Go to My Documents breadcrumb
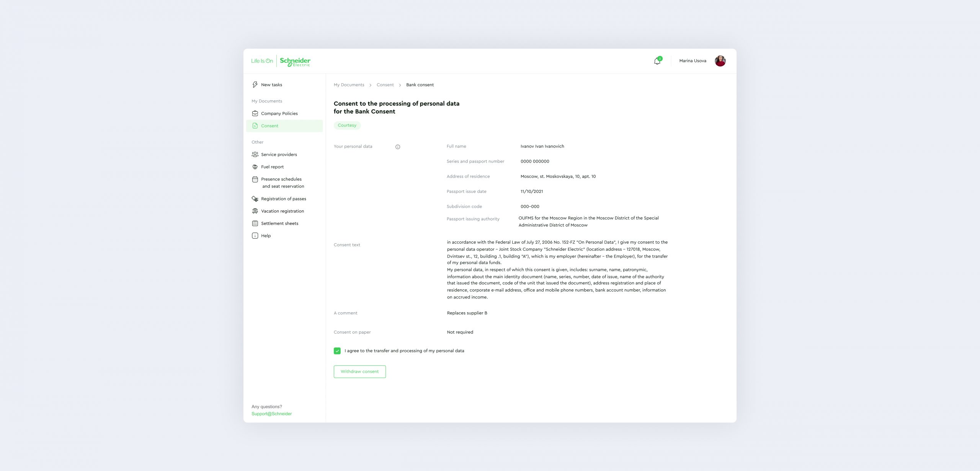Screen dimensions: 980x471 [x=349, y=85]
